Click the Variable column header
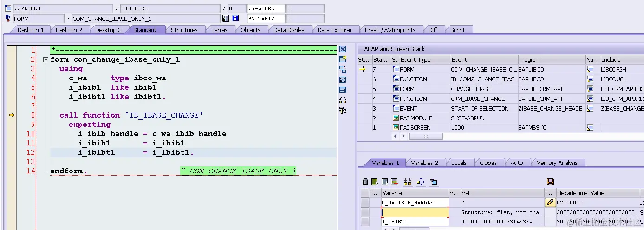 tap(415, 193)
